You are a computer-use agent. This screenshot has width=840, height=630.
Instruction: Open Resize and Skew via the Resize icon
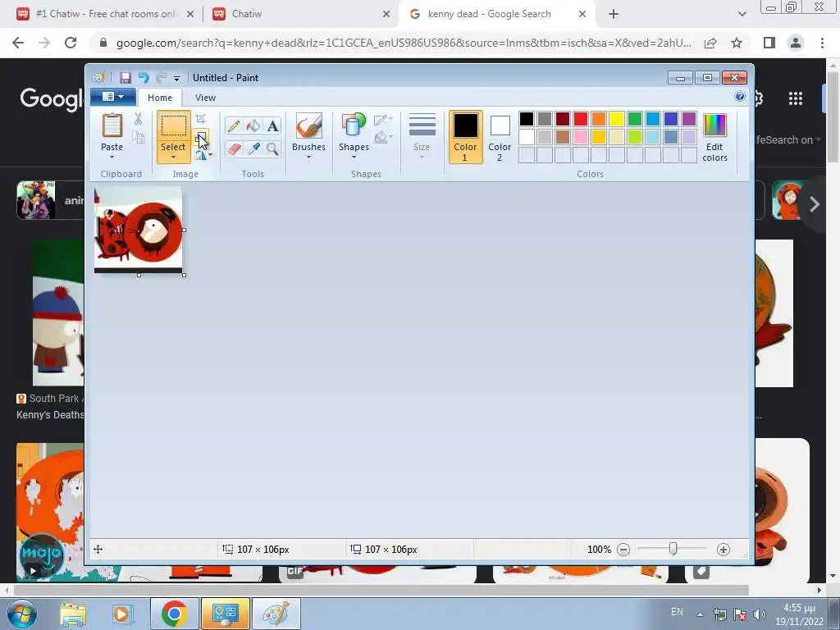(201, 138)
